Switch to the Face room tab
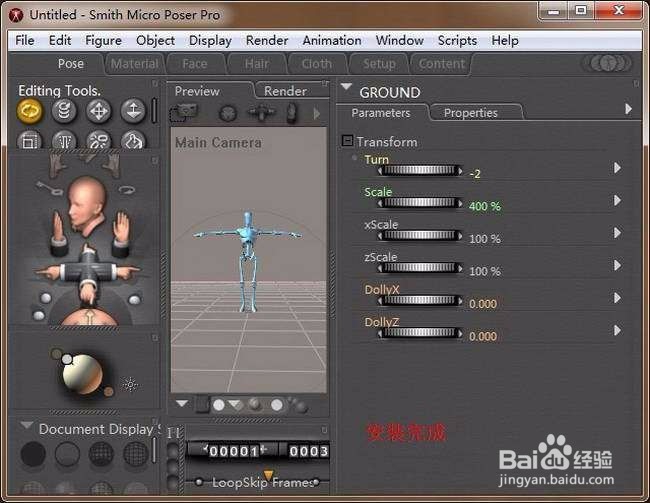 click(x=194, y=64)
